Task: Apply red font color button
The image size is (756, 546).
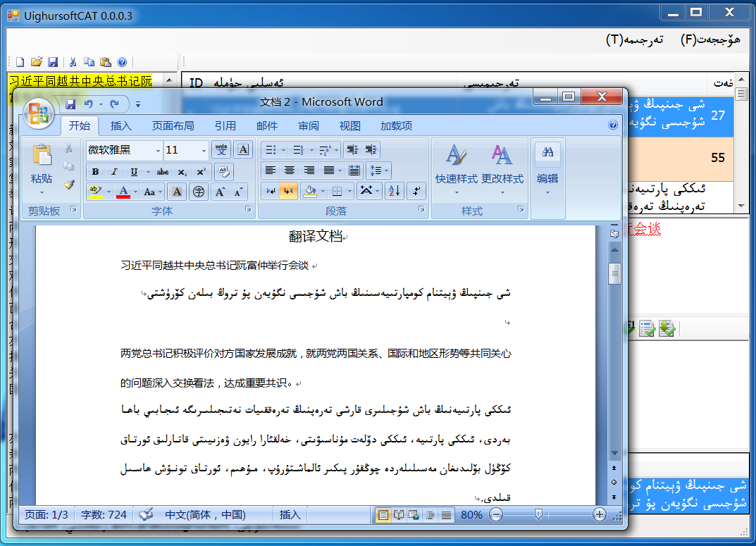Action: pos(123,192)
